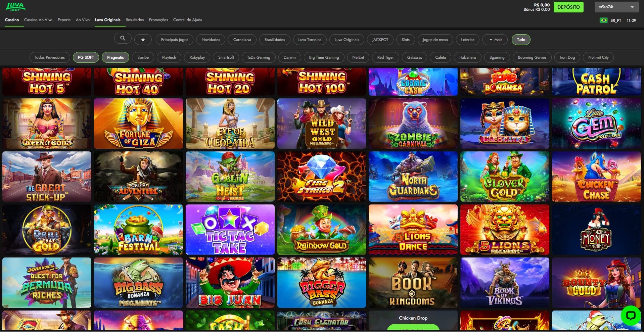Filter by Principais jogos
Image resolution: width=644 pixels, height=332 pixels.
(175, 40)
